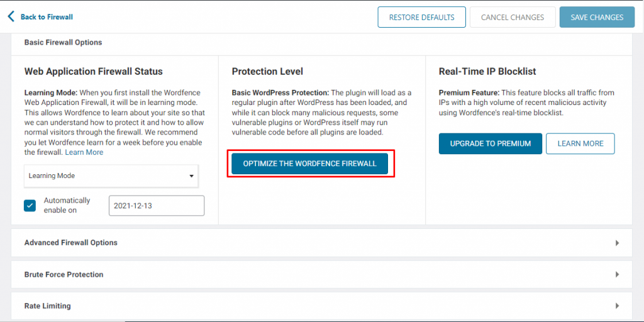Show the Rate Limiting section title

coord(47,306)
